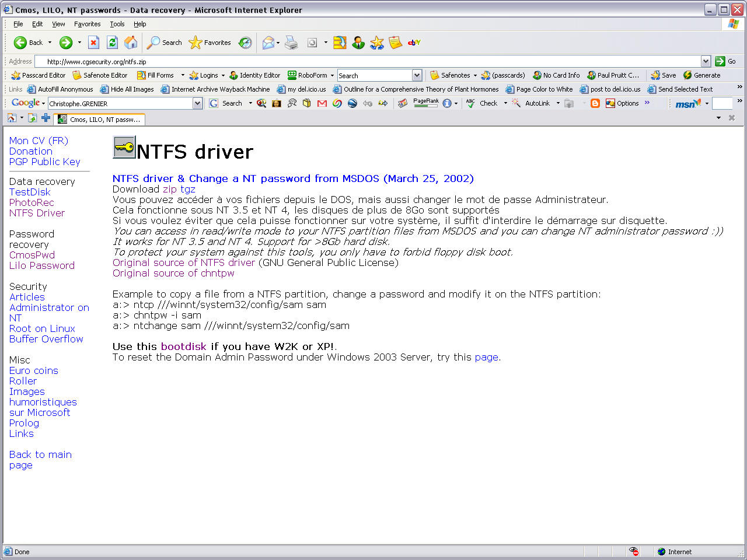Open the Forward button history dropdown arrow

pos(79,43)
